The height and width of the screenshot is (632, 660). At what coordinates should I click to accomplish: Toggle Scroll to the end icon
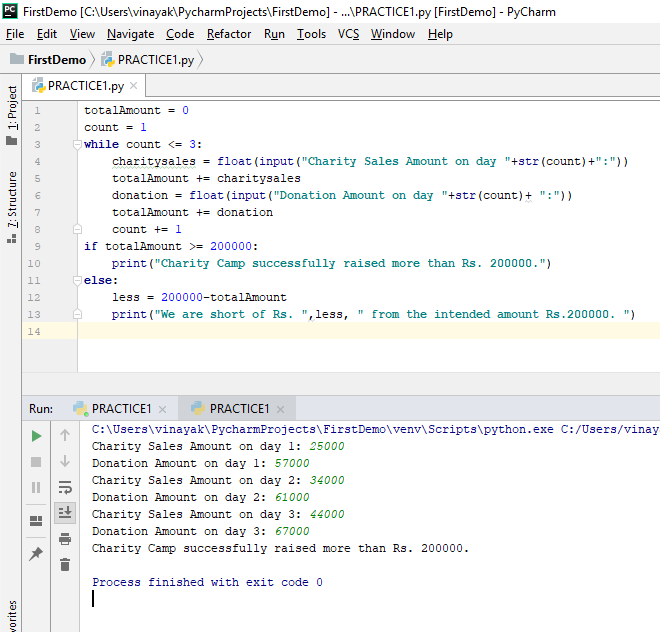[65, 512]
